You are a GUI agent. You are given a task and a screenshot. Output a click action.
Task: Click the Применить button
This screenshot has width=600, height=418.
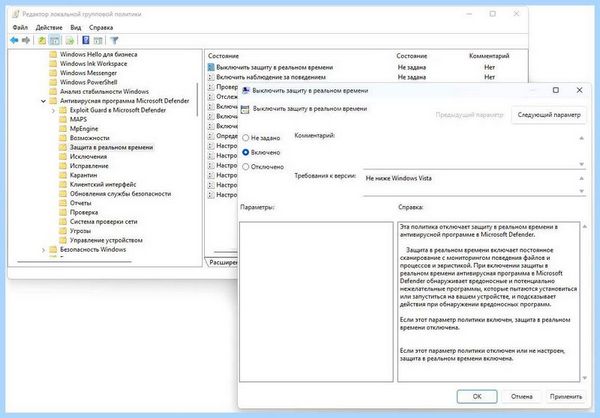[x=566, y=397]
